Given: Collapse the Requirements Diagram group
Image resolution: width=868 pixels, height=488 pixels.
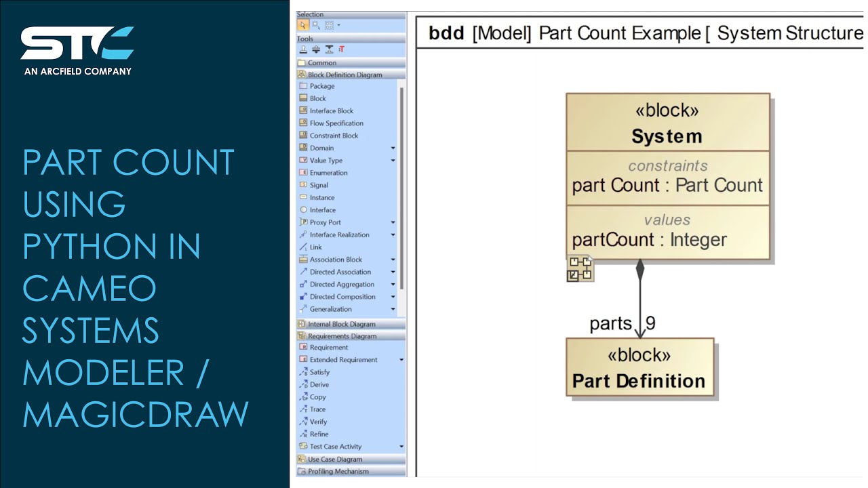Looking at the screenshot, I should click(351, 335).
